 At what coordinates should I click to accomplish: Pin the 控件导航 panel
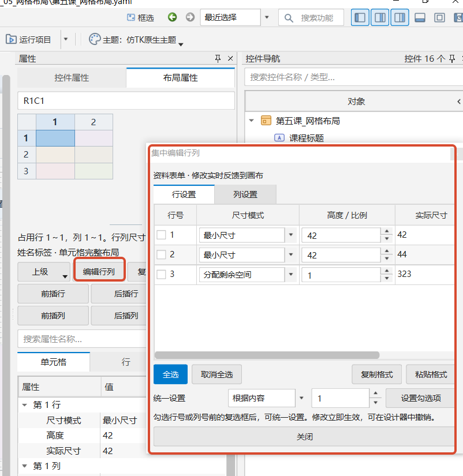[452, 58]
